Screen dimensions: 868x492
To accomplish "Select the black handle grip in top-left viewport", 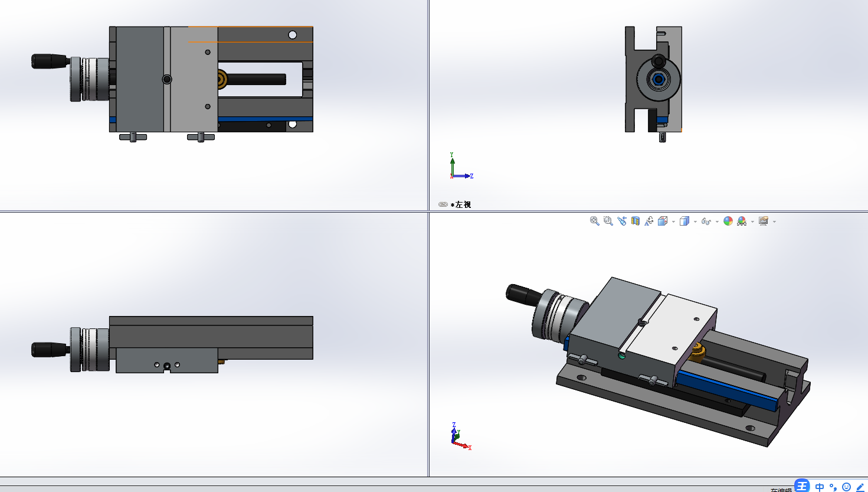I will pyautogui.click(x=50, y=61).
